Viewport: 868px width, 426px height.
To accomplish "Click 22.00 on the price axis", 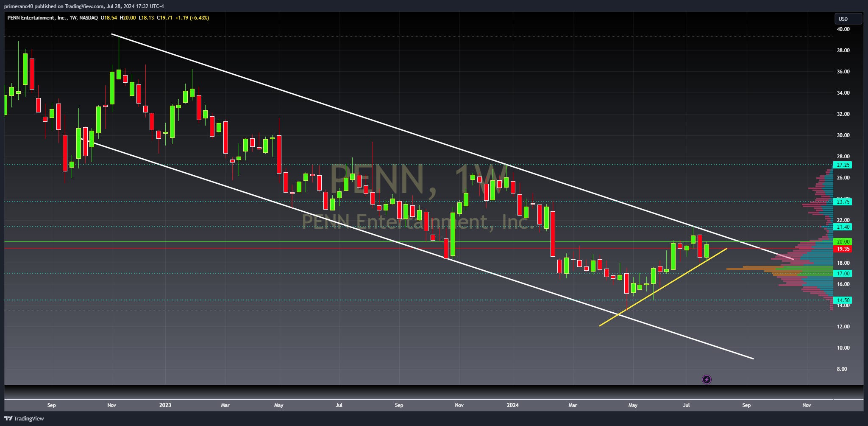I will coord(843,220).
